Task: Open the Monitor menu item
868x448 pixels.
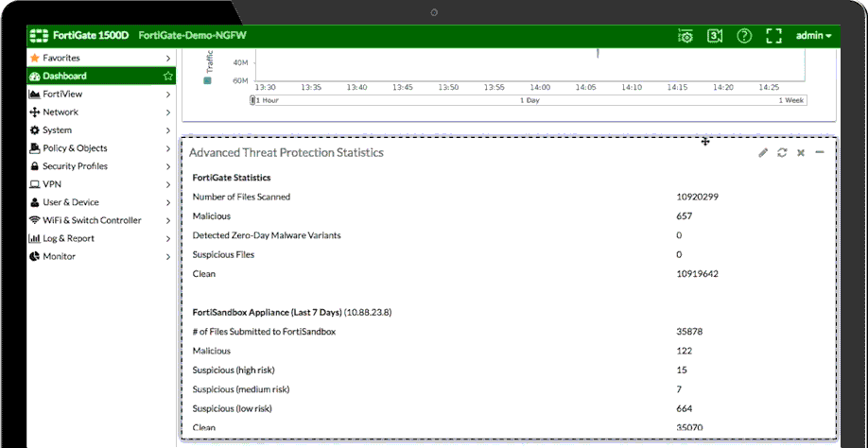Action: click(x=101, y=257)
